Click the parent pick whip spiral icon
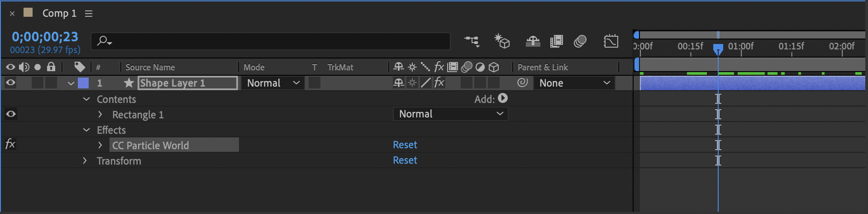The height and width of the screenshot is (214, 868). [x=523, y=83]
